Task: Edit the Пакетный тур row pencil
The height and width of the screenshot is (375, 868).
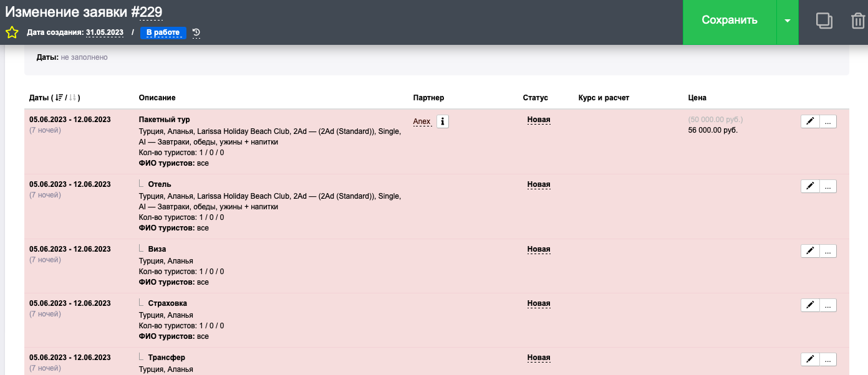Action: coord(809,121)
